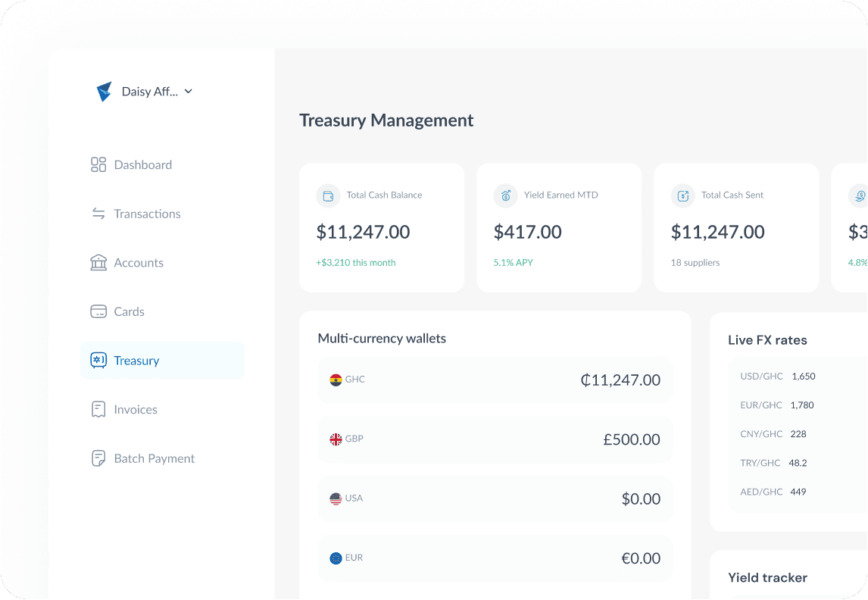Click the Total Cash Sent icon
This screenshot has width=868, height=600.
click(683, 196)
